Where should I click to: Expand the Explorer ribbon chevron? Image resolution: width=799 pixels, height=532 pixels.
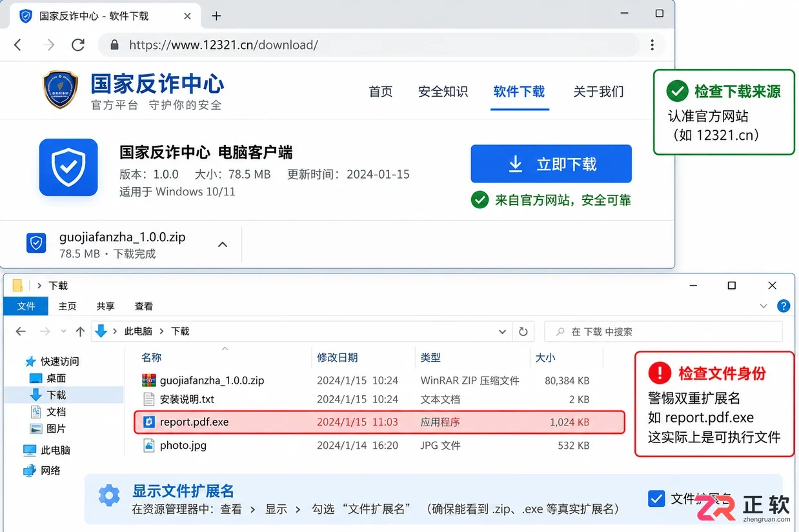pos(764,306)
